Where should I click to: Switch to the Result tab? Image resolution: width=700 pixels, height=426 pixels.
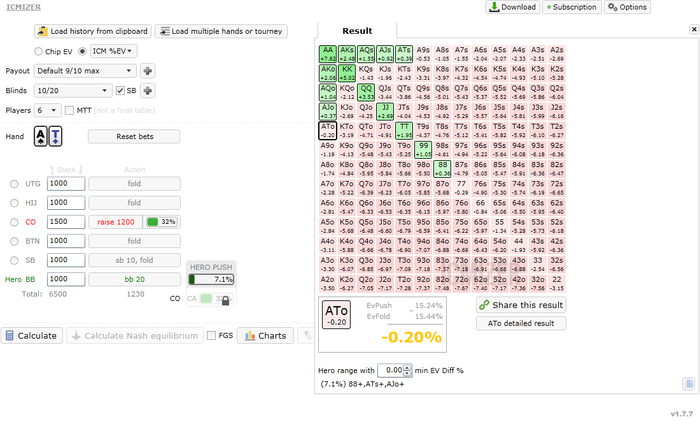pos(357,31)
